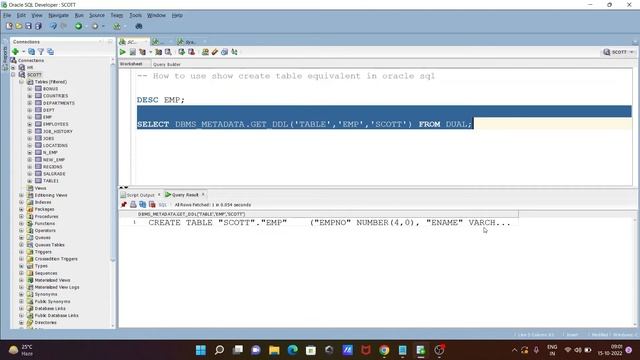
Task: Select the SALGRADE table in tree
Action: tap(54, 173)
